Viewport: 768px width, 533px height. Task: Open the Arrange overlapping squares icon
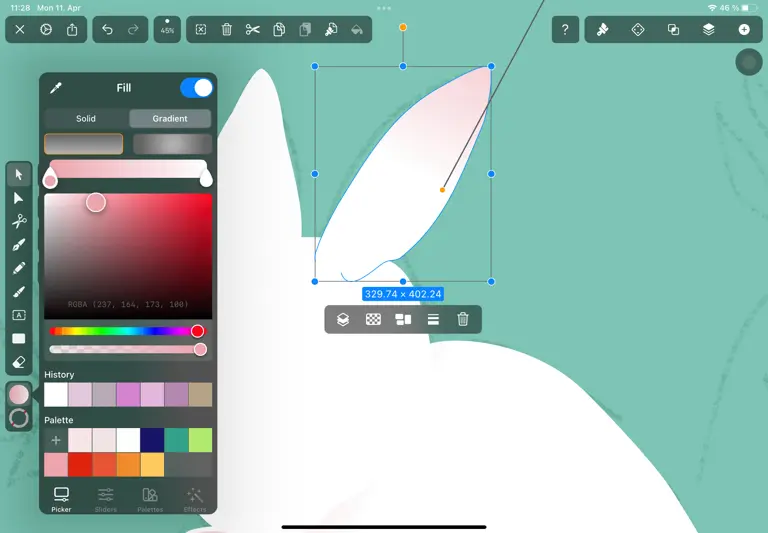pyautogui.click(x=673, y=30)
